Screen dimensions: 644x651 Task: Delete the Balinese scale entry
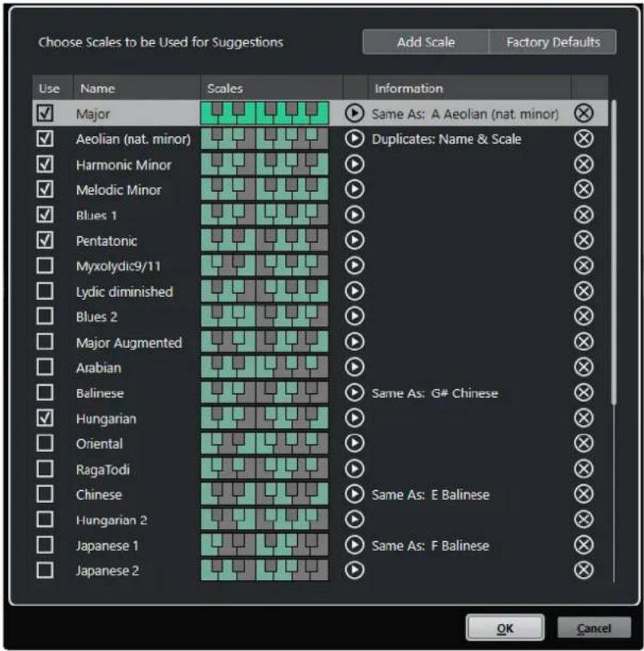tap(584, 392)
